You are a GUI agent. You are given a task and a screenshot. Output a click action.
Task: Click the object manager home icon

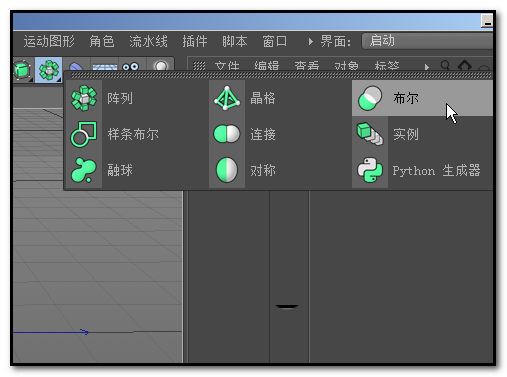(465, 66)
